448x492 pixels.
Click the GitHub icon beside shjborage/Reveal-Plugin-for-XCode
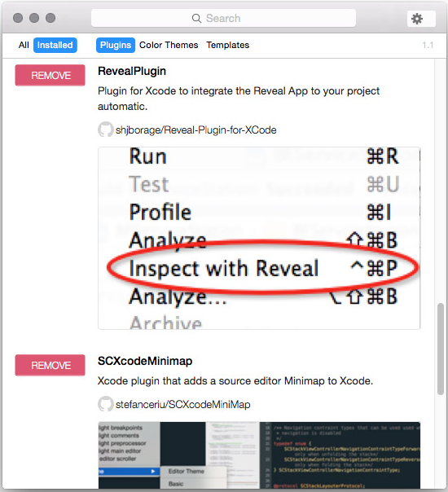pyautogui.click(x=105, y=130)
